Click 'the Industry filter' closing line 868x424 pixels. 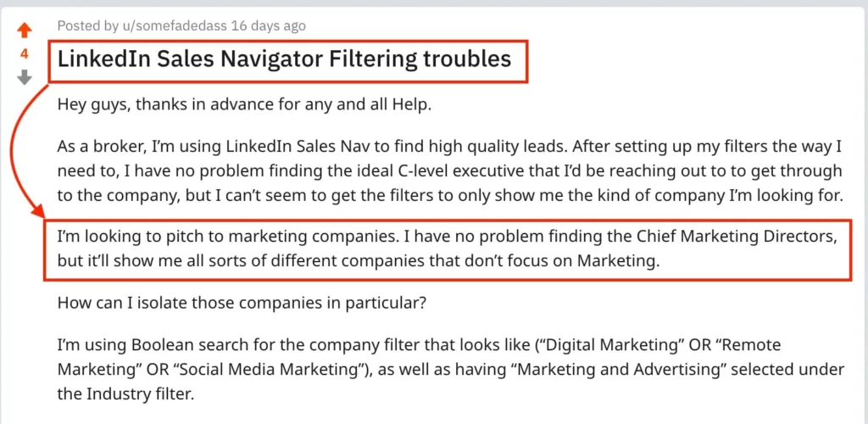pos(125,394)
